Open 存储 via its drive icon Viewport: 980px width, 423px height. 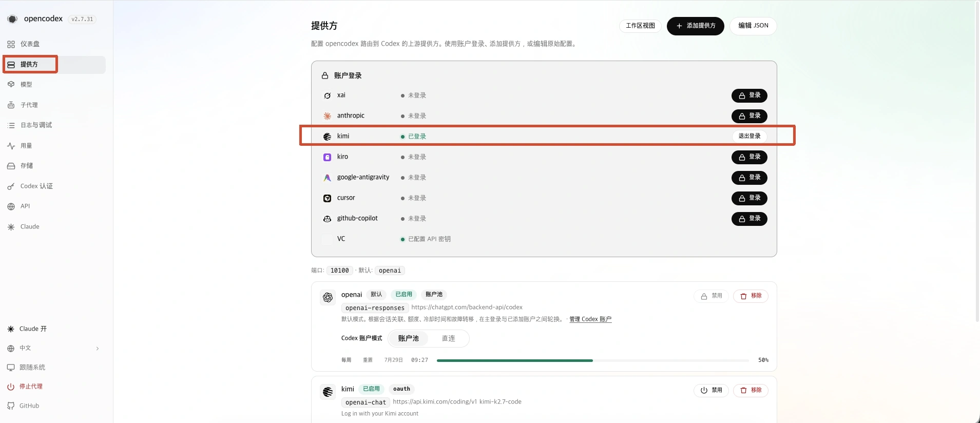pos(11,166)
